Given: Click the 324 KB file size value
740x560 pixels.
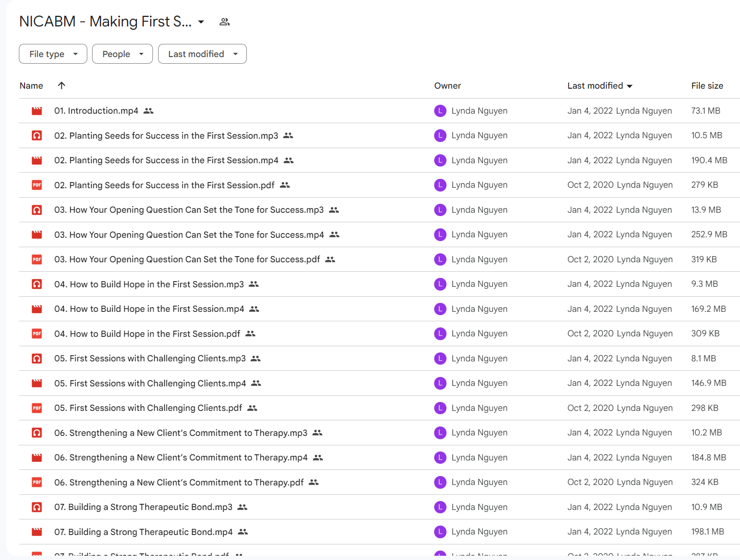Looking at the screenshot, I should click(705, 482).
